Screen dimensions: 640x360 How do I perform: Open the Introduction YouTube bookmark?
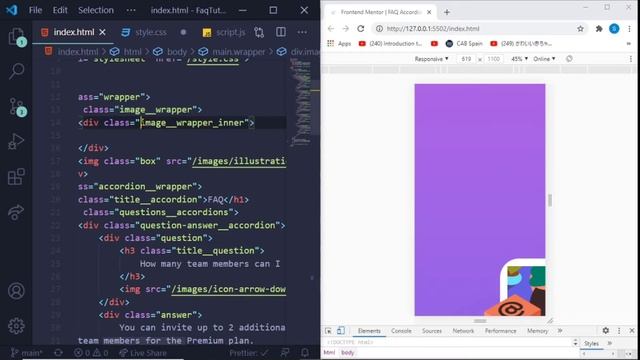coord(391,43)
